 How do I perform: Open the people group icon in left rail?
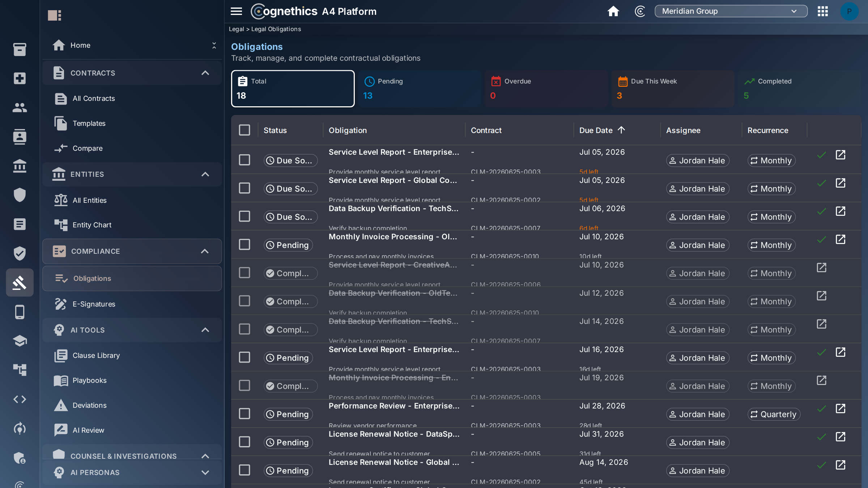tap(20, 107)
